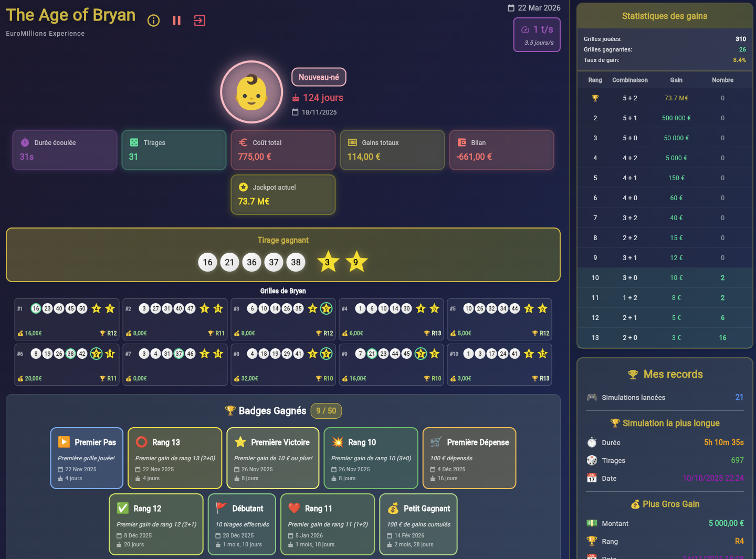Click the Rang 12 checkmark icon
756x559 pixels.
pyautogui.click(x=123, y=509)
